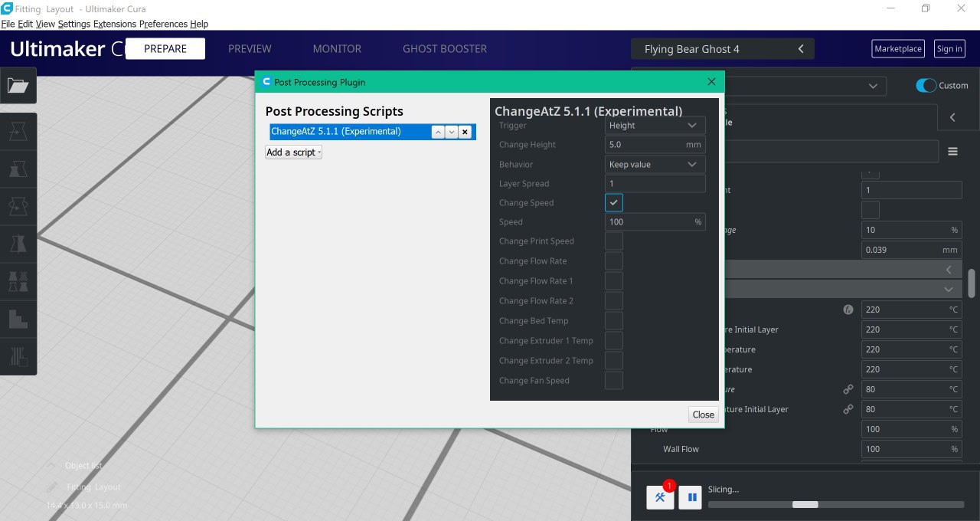Screen dimensions: 980x521
Task: Switch to the MONITOR stage tab
Action: click(337, 49)
